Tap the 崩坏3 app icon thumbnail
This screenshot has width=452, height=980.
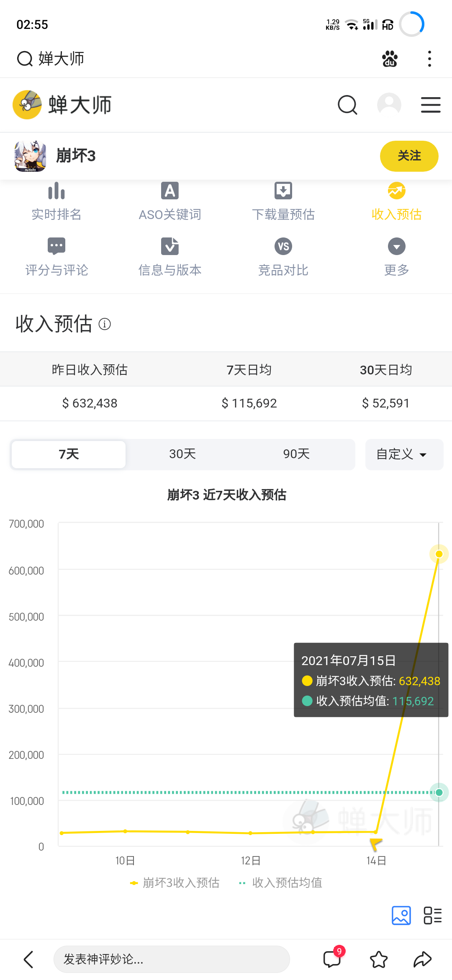coord(30,156)
